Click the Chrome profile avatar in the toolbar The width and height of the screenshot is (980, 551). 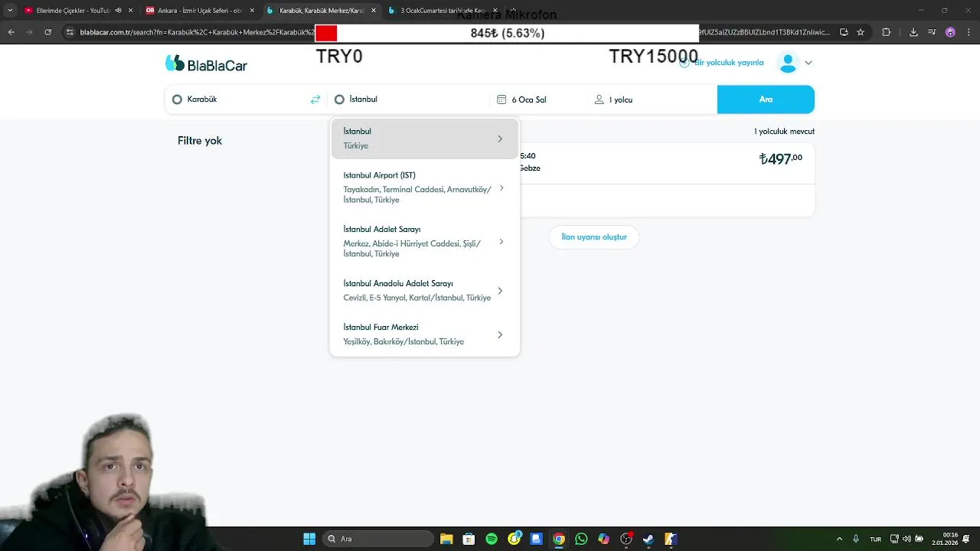[x=950, y=32]
